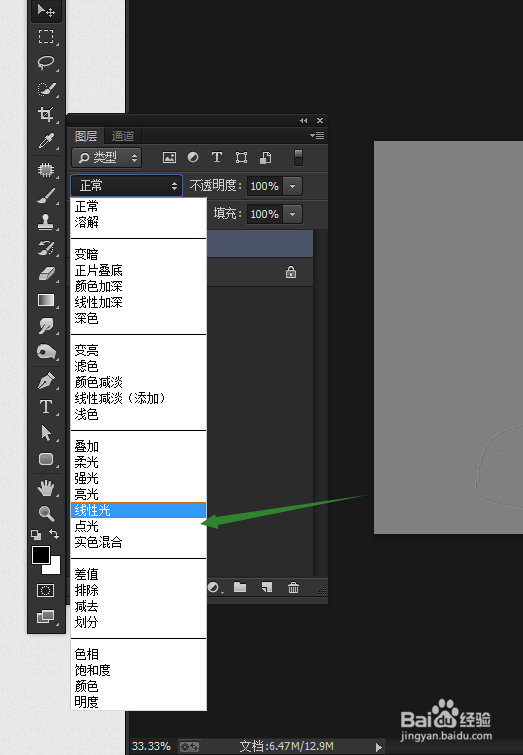This screenshot has width=523, height=755.
Task: Open the background color picker
Action: click(55, 569)
